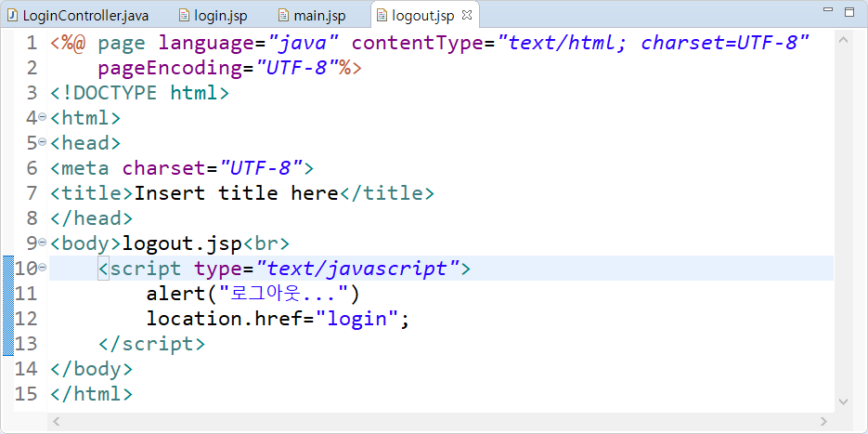This screenshot has height=434, width=868.
Task: Minimize the editor area
Action: (x=828, y=10)
